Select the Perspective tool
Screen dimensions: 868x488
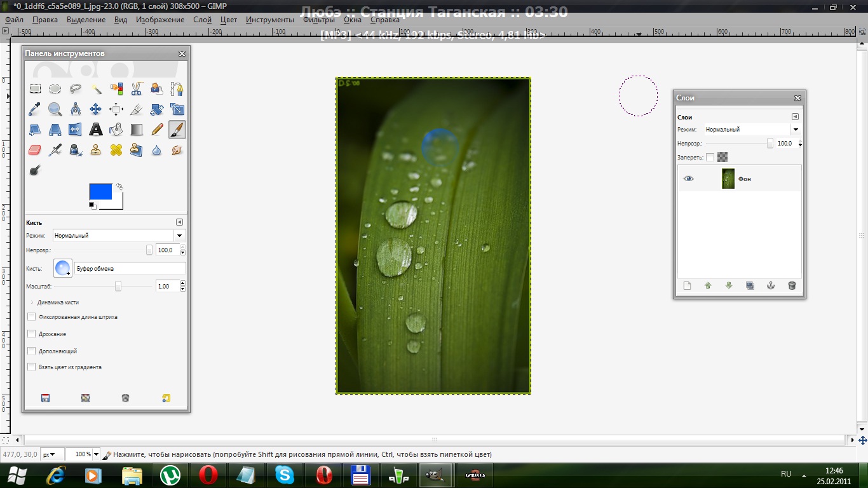coord(55,130)
